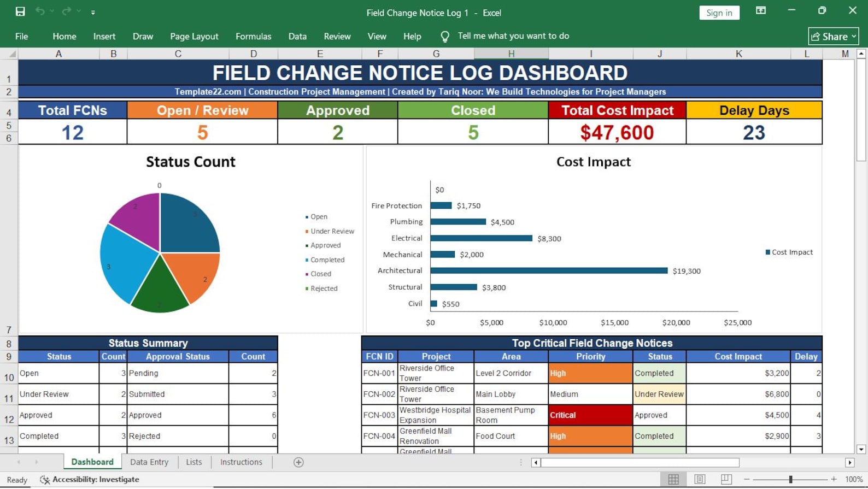This screenshot has height=489, width=868.
Task: Open the Undo history dropdown arrow
Action: pos(52,11)
